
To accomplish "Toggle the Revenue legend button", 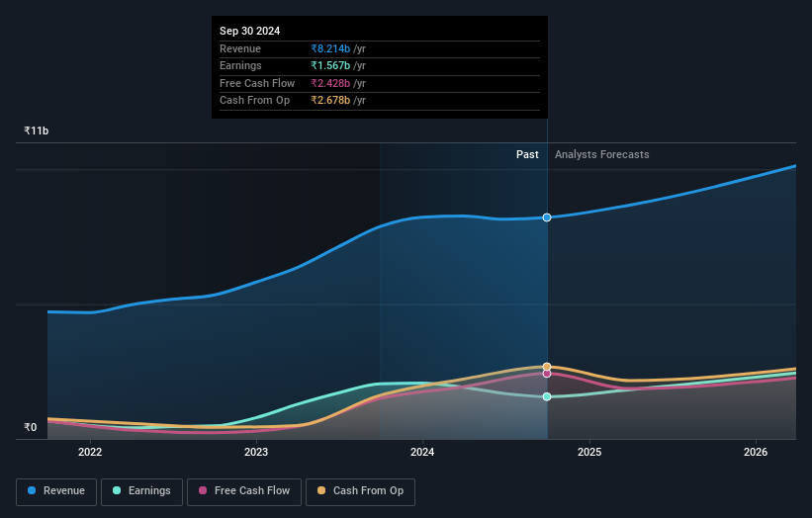I will [x=56, y=491].
